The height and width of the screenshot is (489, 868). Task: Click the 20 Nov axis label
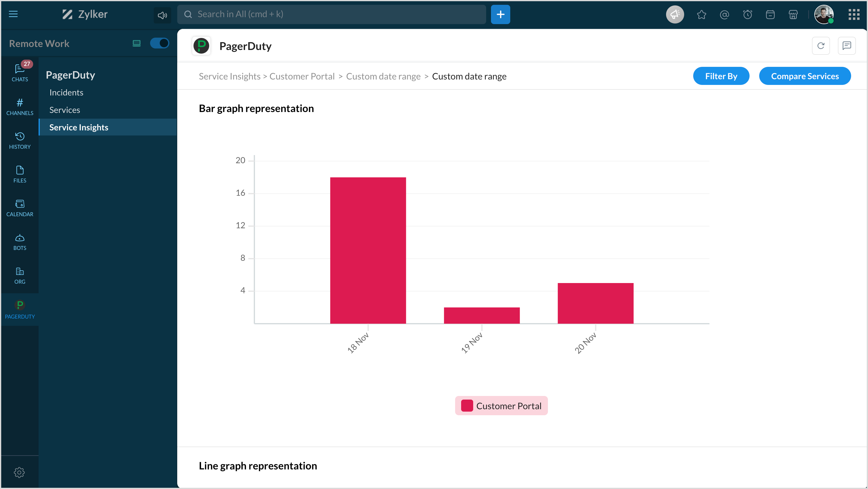pos(585,343)
